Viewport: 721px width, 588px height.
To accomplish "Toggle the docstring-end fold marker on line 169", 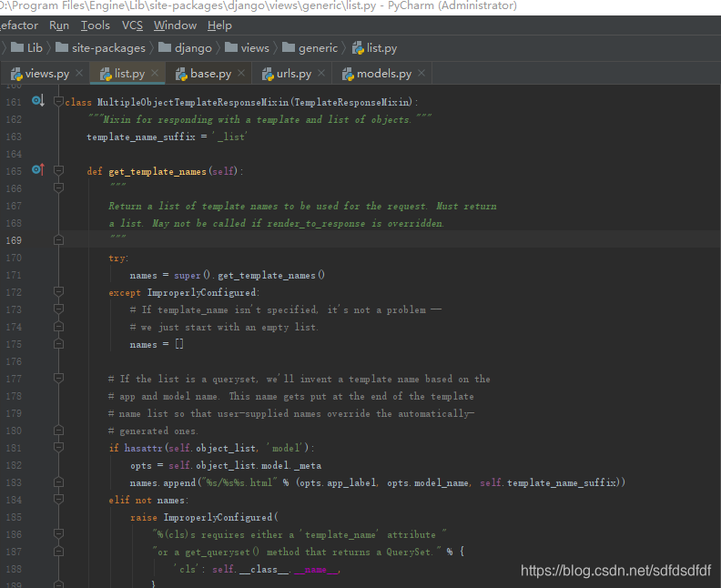I will coord(58,240).
